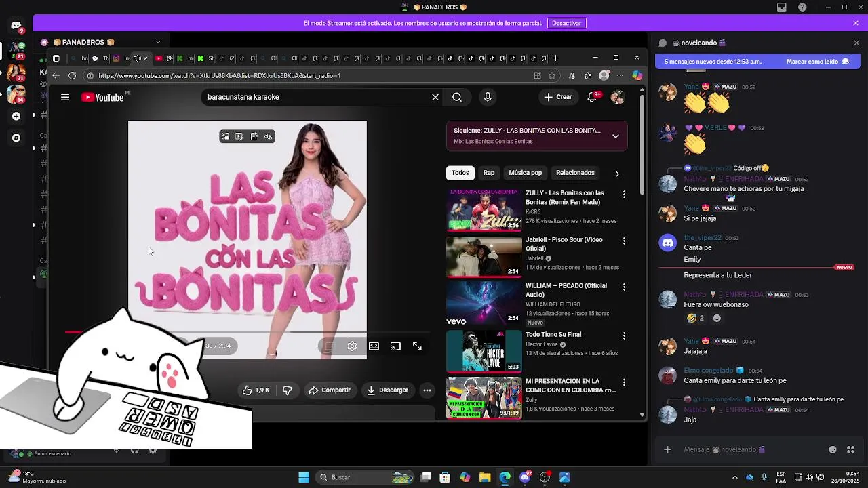This screenshot has width=868, height=488.
Task: Open a new browser tab
Action: 555,58
